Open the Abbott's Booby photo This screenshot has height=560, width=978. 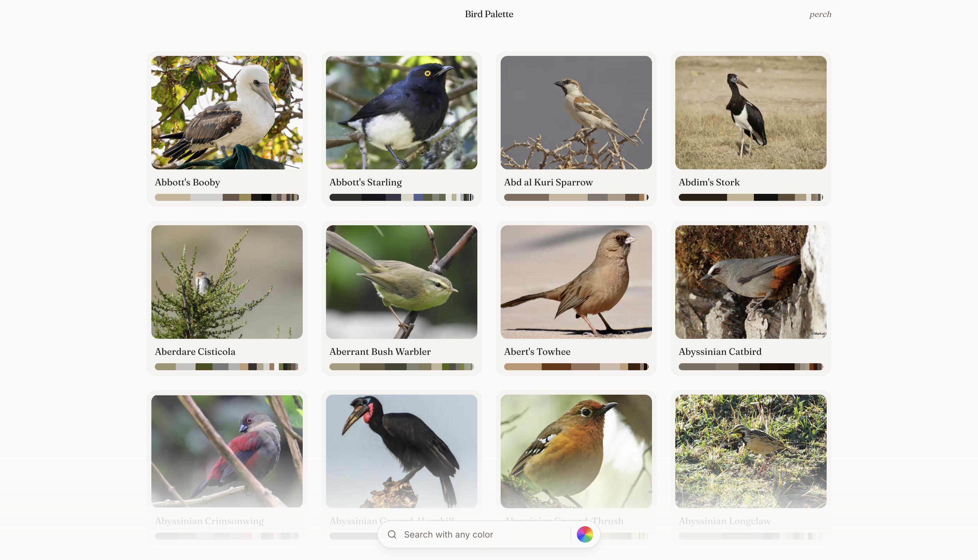click(227, 113)
